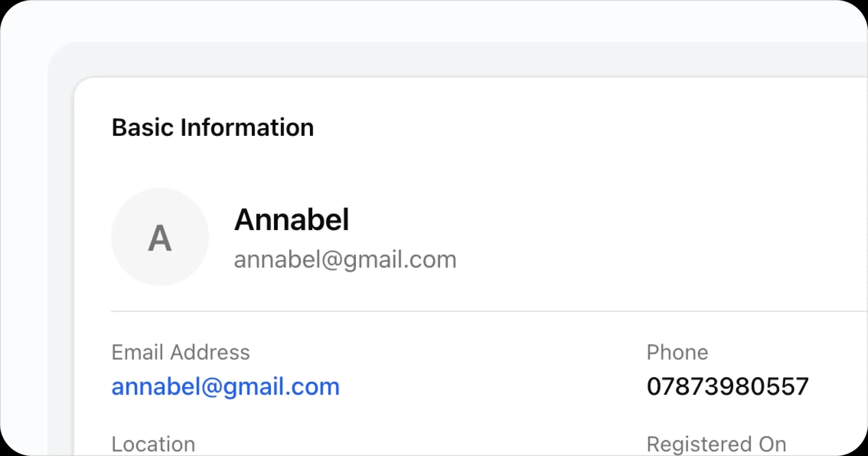Click the word "Registered" in the date label
This screenshot has height=456, width=868.
(x=699, y=444)
